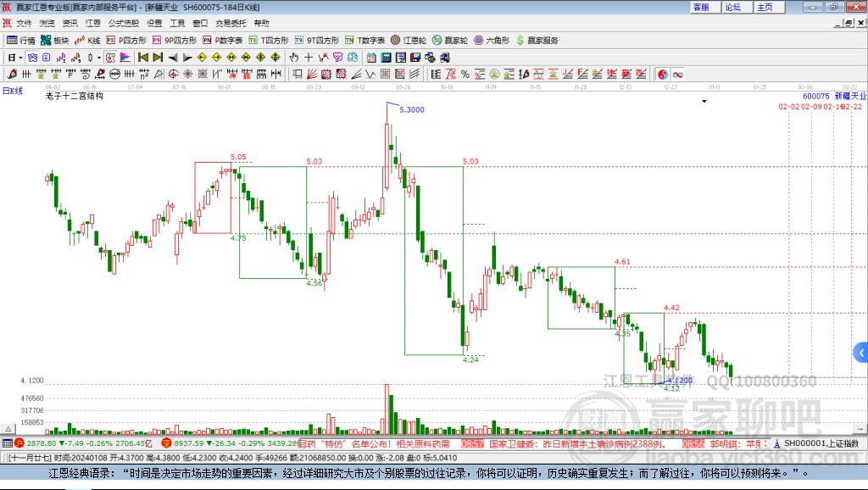The height and width of the screenshot is (490, 868).
Task: Jump to last bar with skip-end icon
Action: click(x=158, y=58)
